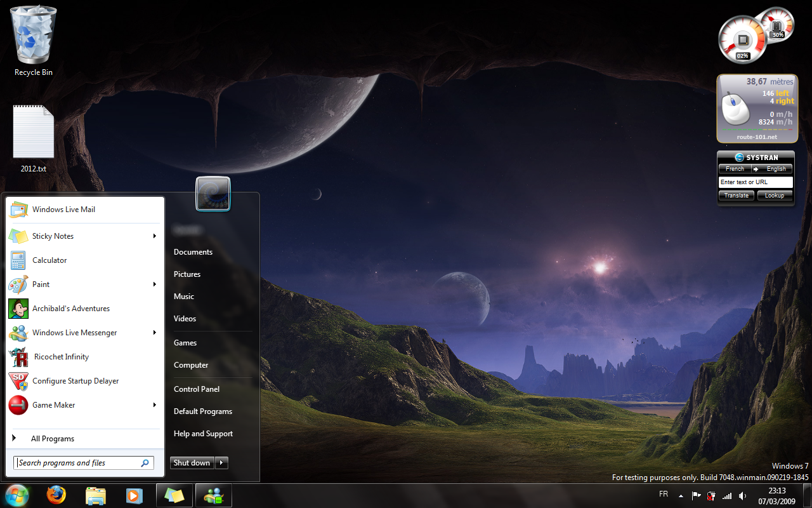Click the user account picture
Viewport: 812px width, 508px height.
[213, 194]
